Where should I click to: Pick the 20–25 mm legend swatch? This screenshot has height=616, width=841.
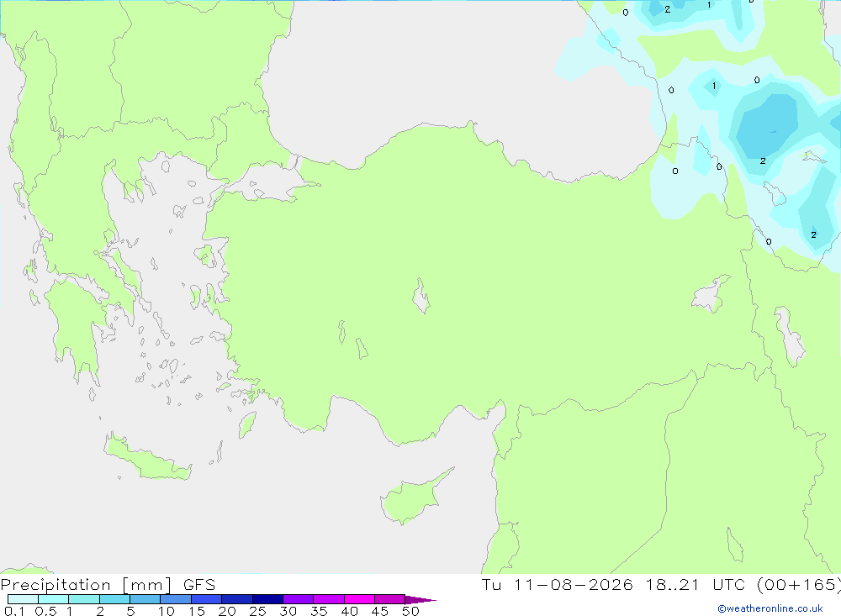click(237, 599)
